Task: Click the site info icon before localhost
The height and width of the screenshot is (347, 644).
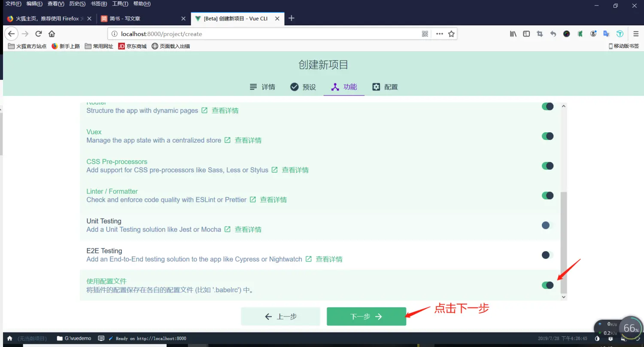Action: tap(114, 34)
